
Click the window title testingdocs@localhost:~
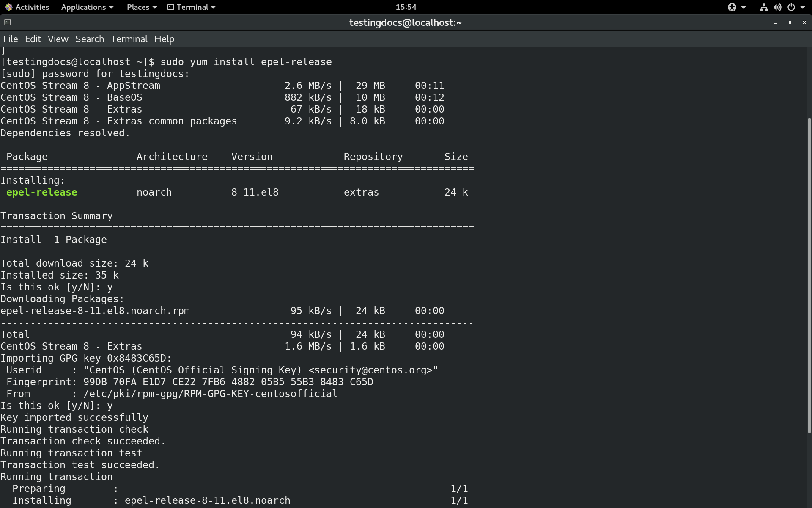click(x=406, y=22)
